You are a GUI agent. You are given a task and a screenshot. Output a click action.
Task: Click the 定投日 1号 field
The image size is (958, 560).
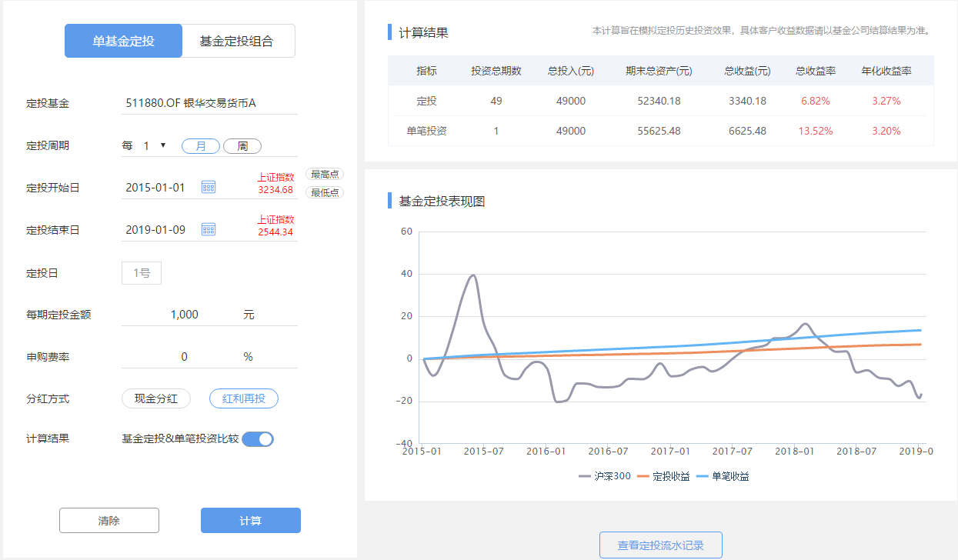click(142, 272)
